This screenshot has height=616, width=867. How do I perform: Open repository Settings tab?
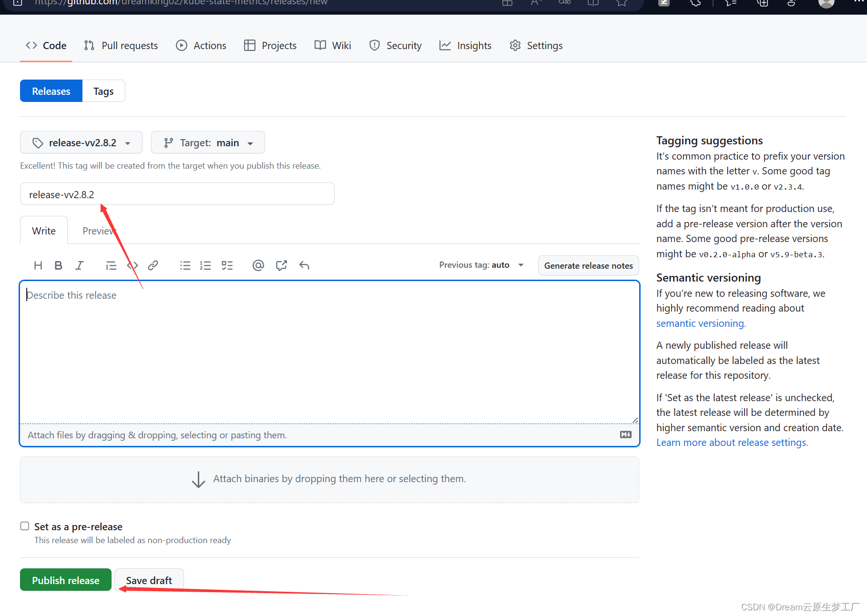536,45
